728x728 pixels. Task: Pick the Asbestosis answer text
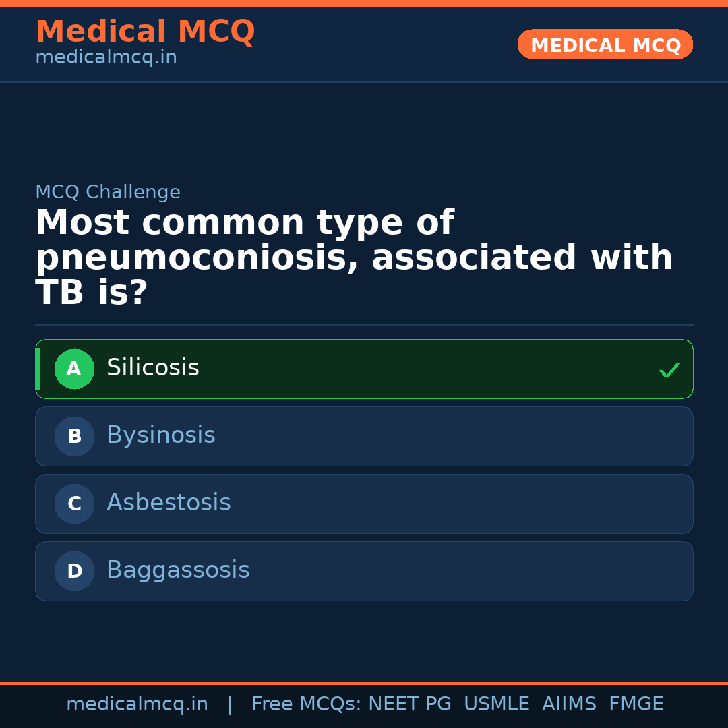169,503
